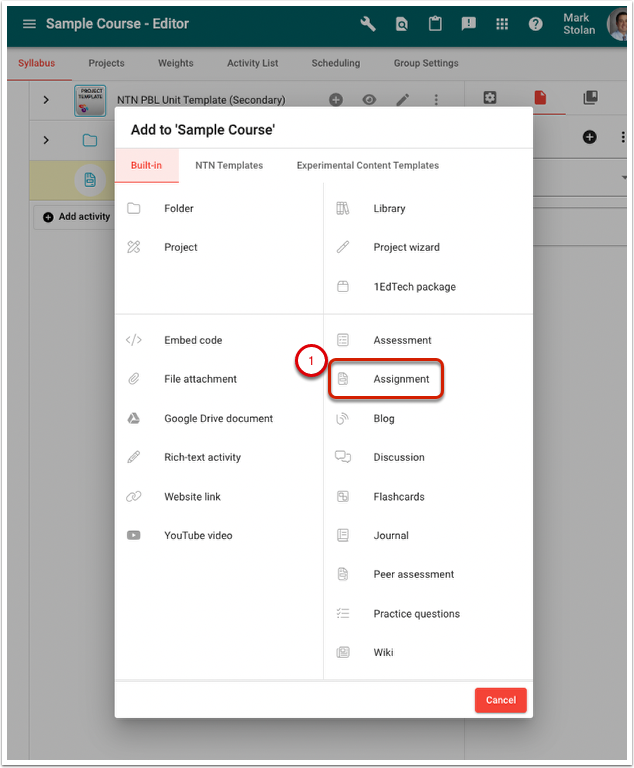
Task: Open Experimental Content Templates tab
Action: pyautogui.click(x=367, y=165)
